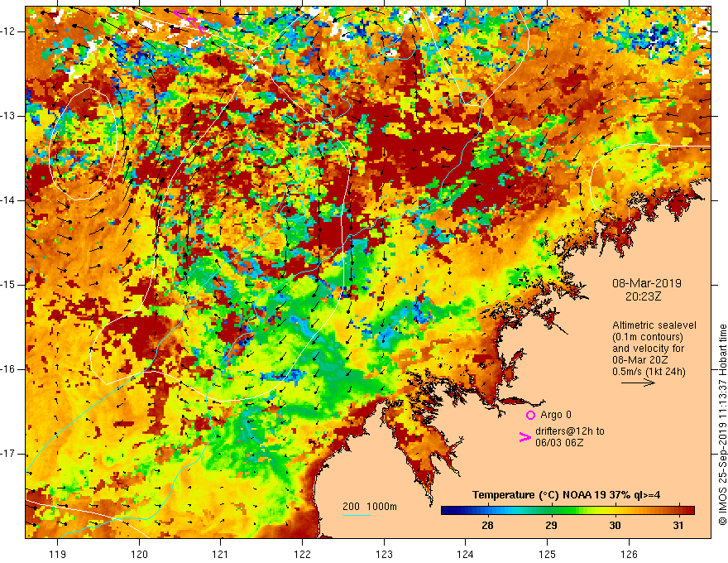Click the date text 08-Mar-2019
728x563 pixels.
click(x=646, y=283)
